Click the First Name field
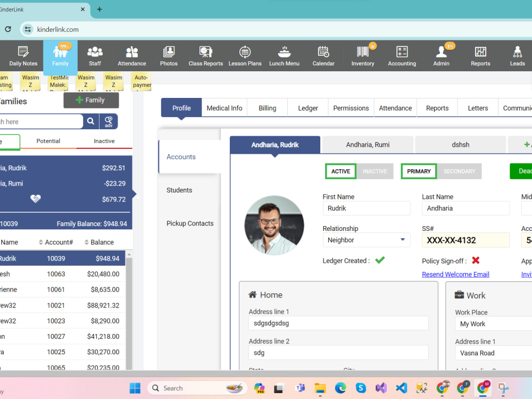 click(x=367, y=209)
